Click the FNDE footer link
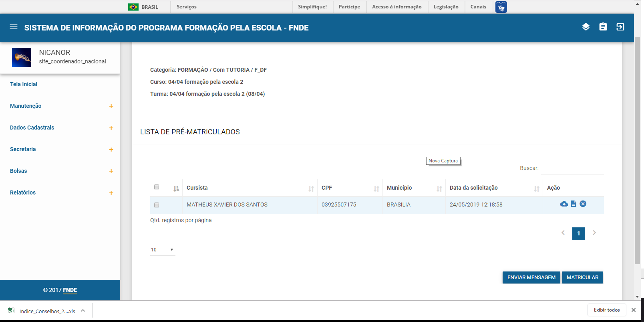644x322 pixels. 70,290
